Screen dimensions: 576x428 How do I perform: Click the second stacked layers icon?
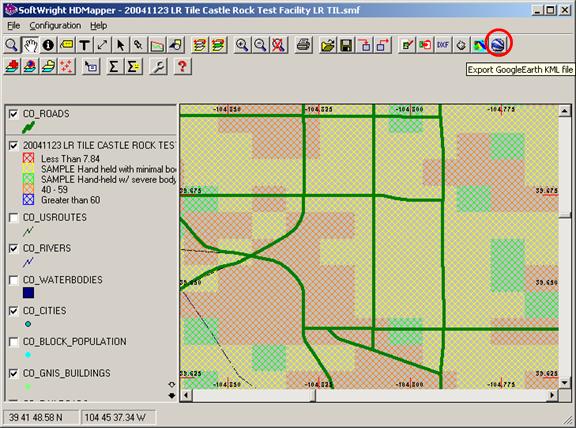pyautogui.click(x=218, y=45)
